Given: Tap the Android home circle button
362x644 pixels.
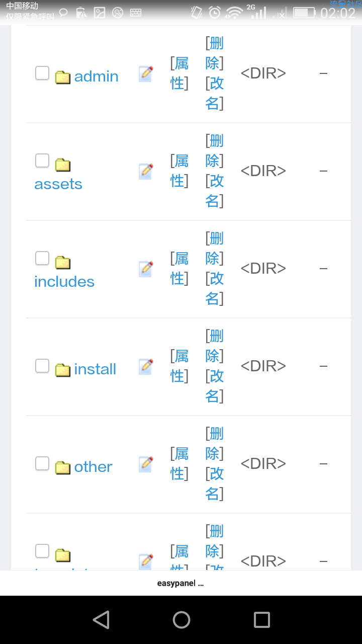Looking at the screenshot, I should (x=182, y=620).
